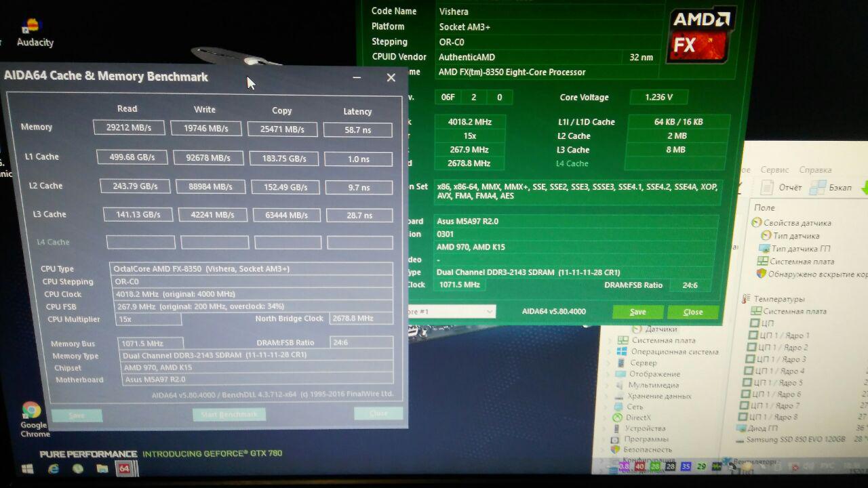Image resolution: width=868 pixels, height=488 pixels.
Task: Click the L3 Cache Copy value 63444 MB/s
Action: click(286, 215)
